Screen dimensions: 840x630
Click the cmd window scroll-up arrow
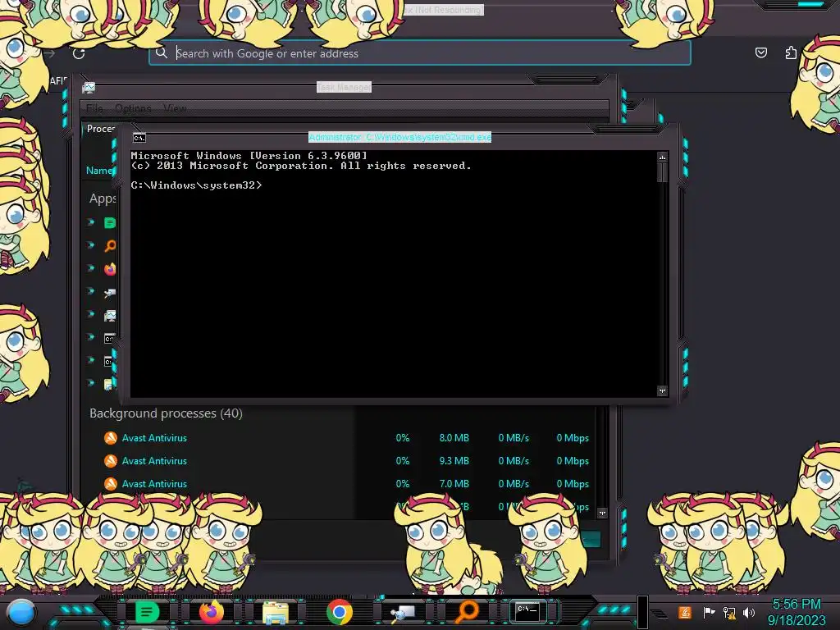pos(662,157)
